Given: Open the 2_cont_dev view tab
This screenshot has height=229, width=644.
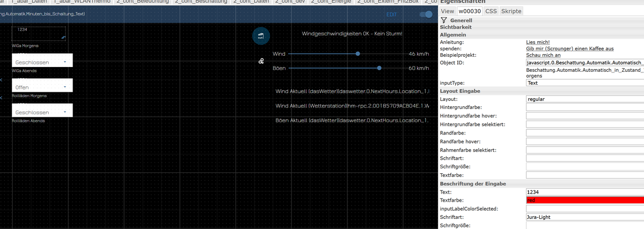Looking at the screenshot, I should (290, 2).
